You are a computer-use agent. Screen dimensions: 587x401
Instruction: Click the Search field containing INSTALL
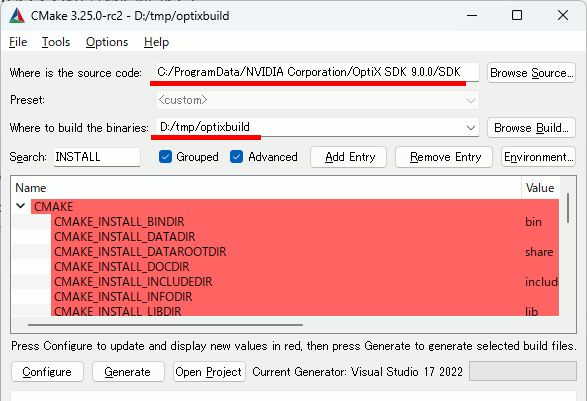(97, 157)
